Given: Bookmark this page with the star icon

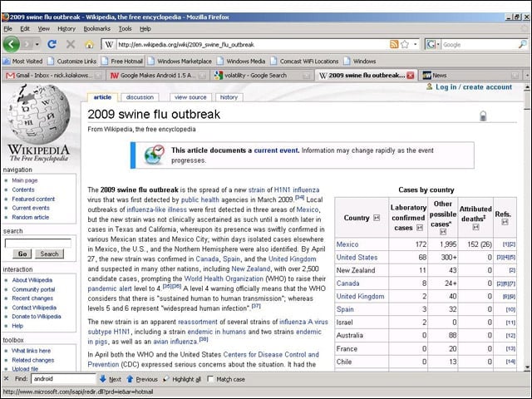Looking at the screenshot, I should pyautogui.click(x=405, y=44).
